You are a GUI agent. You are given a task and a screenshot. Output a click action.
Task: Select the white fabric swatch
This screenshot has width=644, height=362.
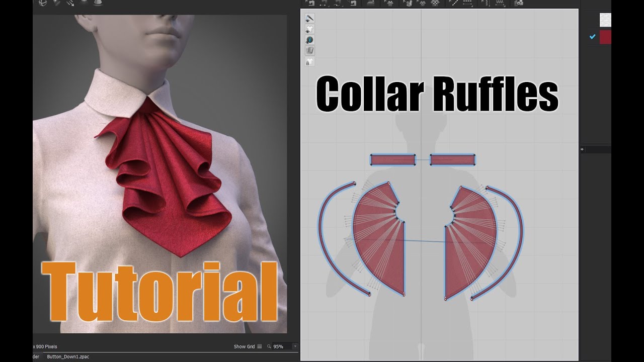pos(605,20)
